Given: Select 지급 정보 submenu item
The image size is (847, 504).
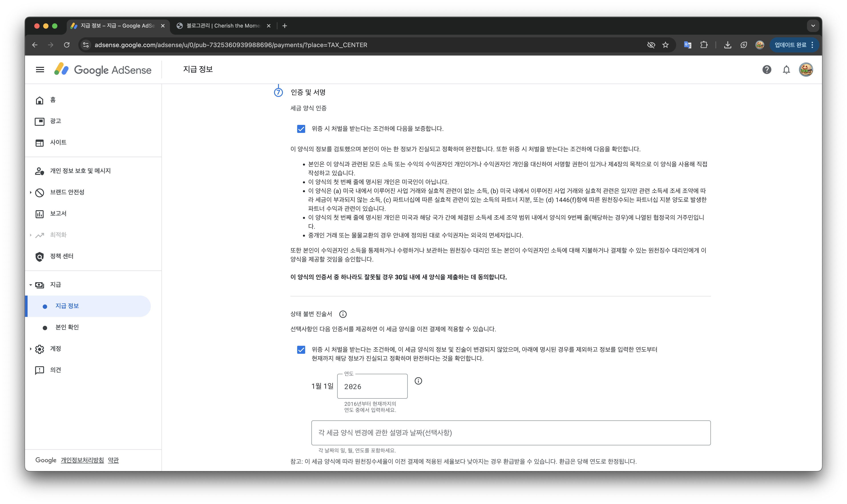Looking at the screenshot, I should click(x=88, y=306).
